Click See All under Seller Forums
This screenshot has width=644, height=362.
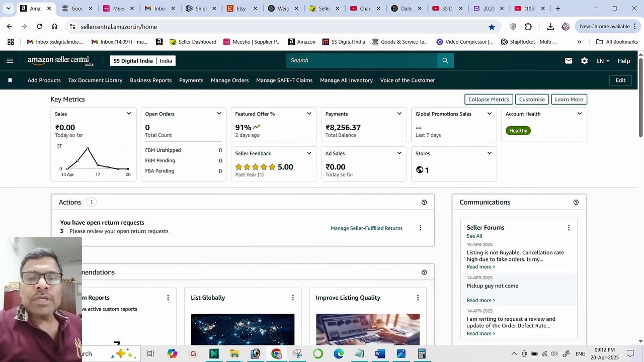pos(474,236)
